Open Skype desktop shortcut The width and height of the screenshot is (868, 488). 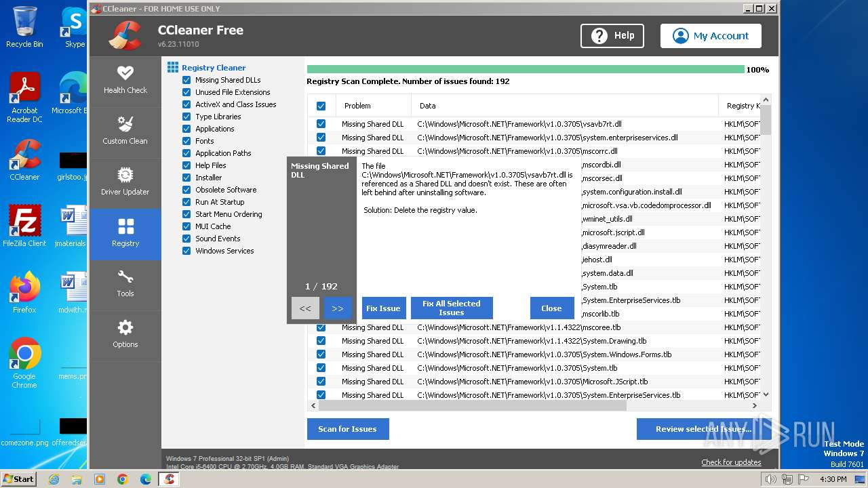point(73,27)
